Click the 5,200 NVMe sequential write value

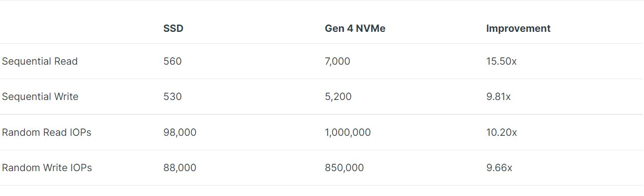pos(338,97)
